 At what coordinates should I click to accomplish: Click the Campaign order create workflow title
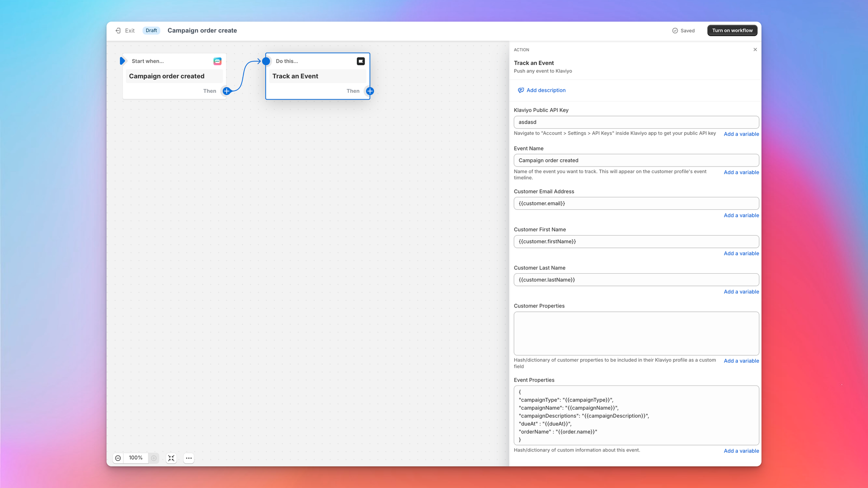[x=202, y=30]
